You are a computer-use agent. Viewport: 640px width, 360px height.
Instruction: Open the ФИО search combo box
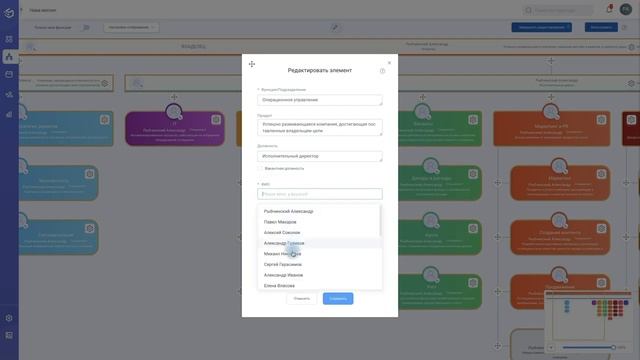coord(320,194)
